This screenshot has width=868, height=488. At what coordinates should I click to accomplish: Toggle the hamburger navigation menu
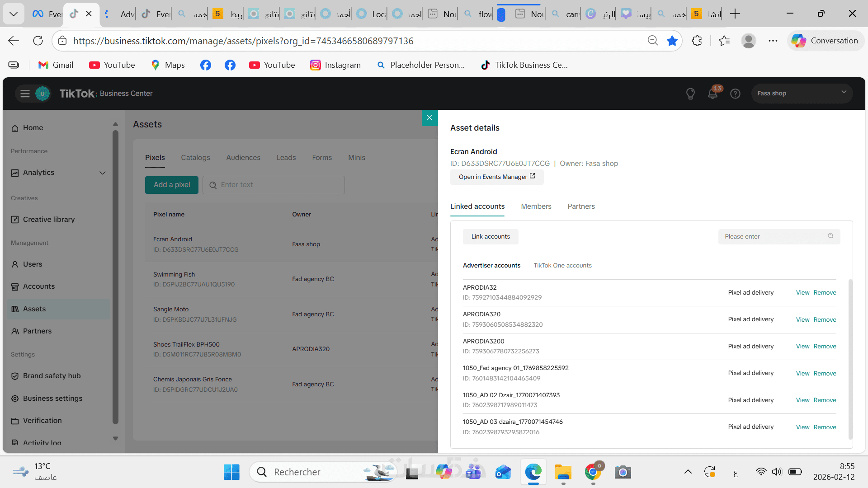click(25, 94)
